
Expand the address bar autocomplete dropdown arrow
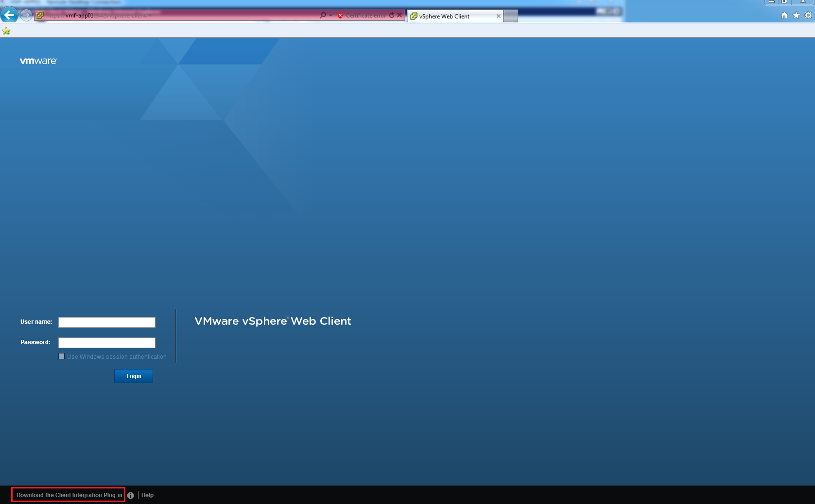331,16
